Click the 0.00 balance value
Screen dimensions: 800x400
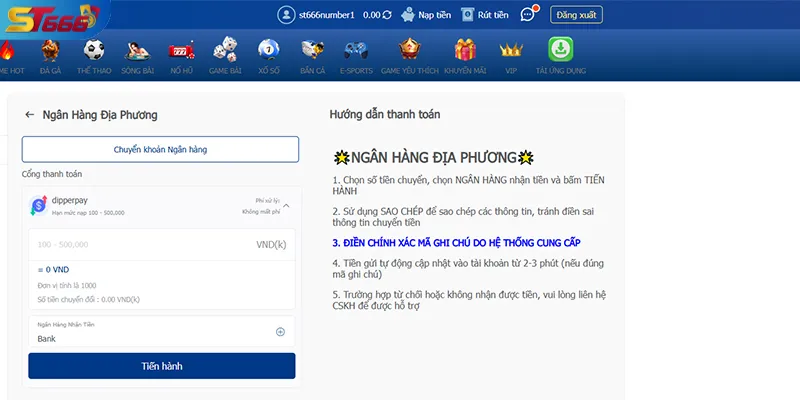[x=371, y=15]
